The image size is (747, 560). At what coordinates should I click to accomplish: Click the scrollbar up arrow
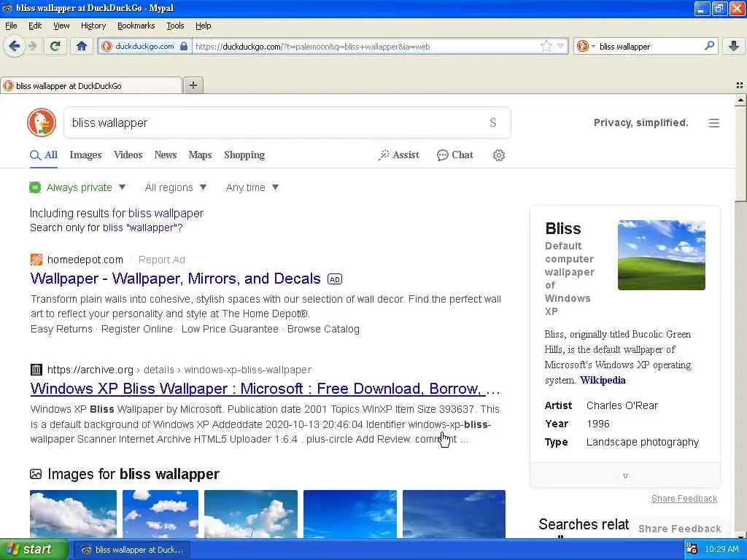pos(740,100)
